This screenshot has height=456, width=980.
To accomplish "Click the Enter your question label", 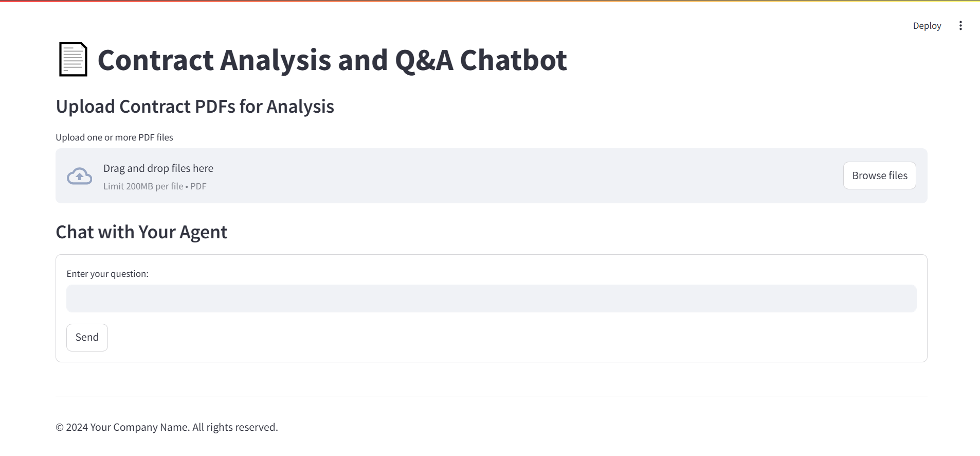I will pos(107,274).
